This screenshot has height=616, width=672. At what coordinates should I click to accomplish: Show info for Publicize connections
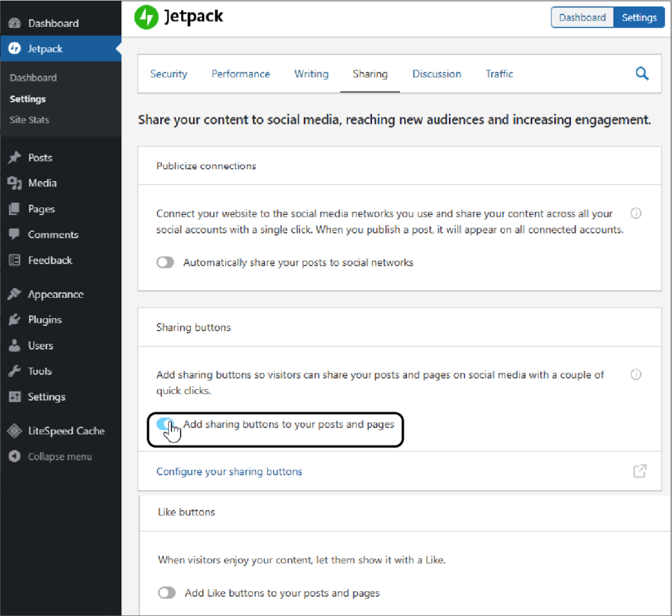pos(636,213)
